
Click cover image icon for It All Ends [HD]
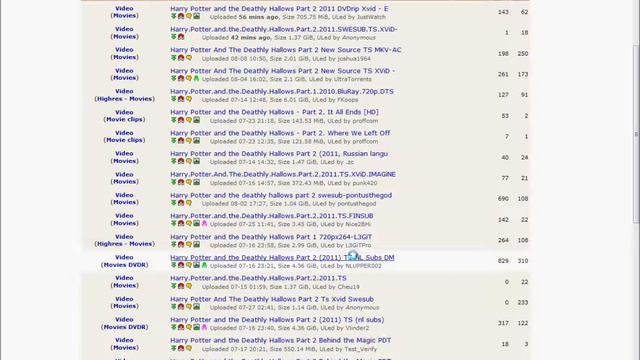click(x=196, y=120)
